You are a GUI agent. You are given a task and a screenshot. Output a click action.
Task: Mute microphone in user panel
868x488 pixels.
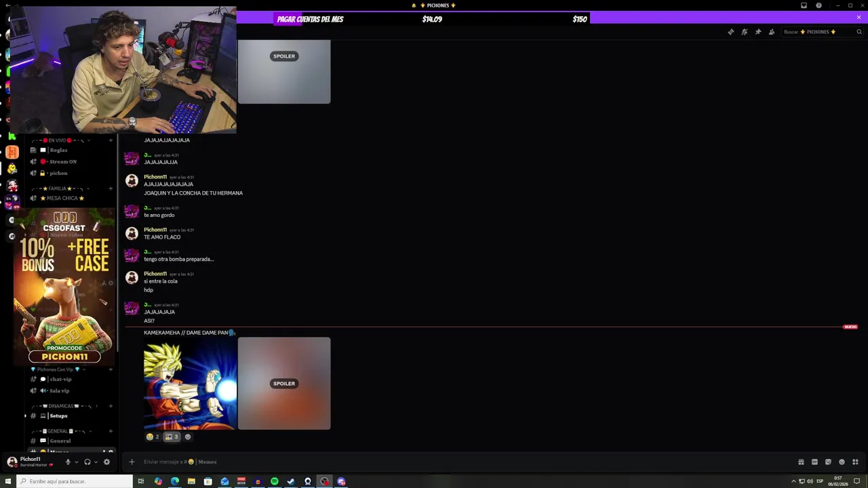click(x=68, y=462)
